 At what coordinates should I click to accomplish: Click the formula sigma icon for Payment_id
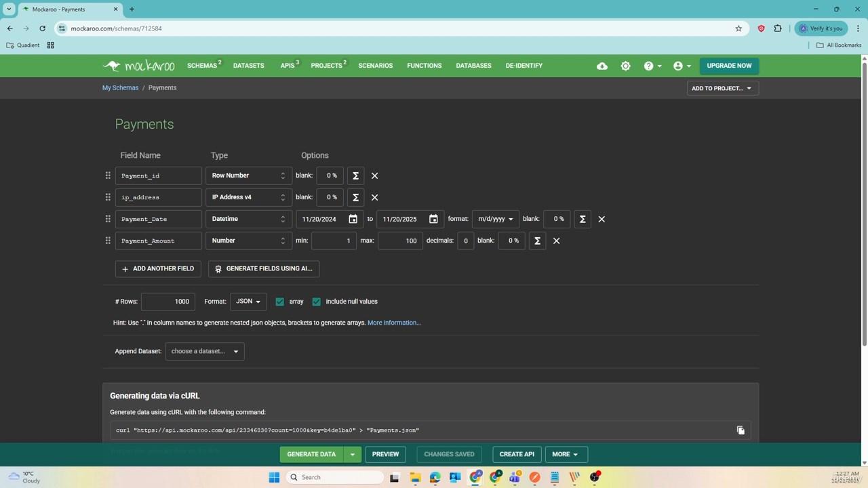pos(355,176)
